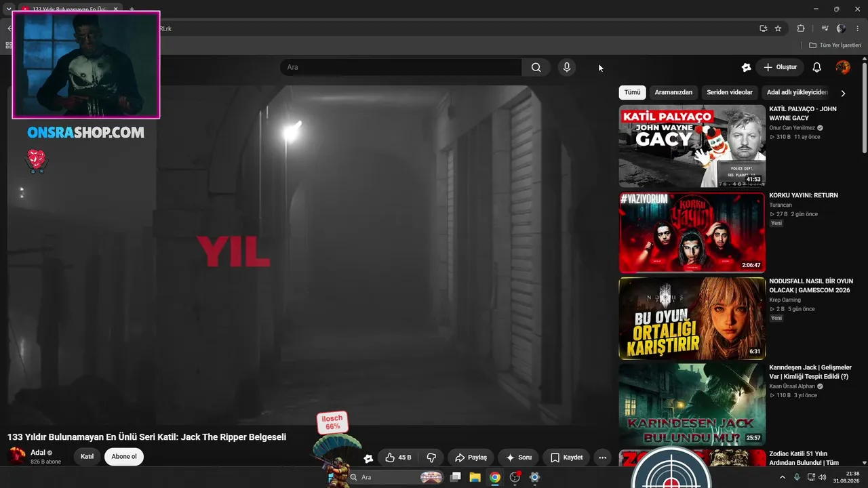
Task: Click the Katıl join button
Action: 87,457
